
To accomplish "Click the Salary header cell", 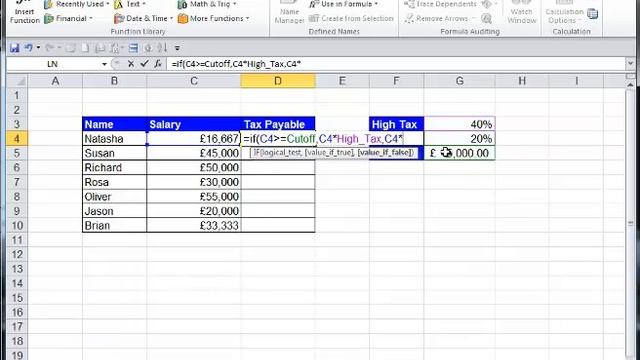I will point(194,124).
